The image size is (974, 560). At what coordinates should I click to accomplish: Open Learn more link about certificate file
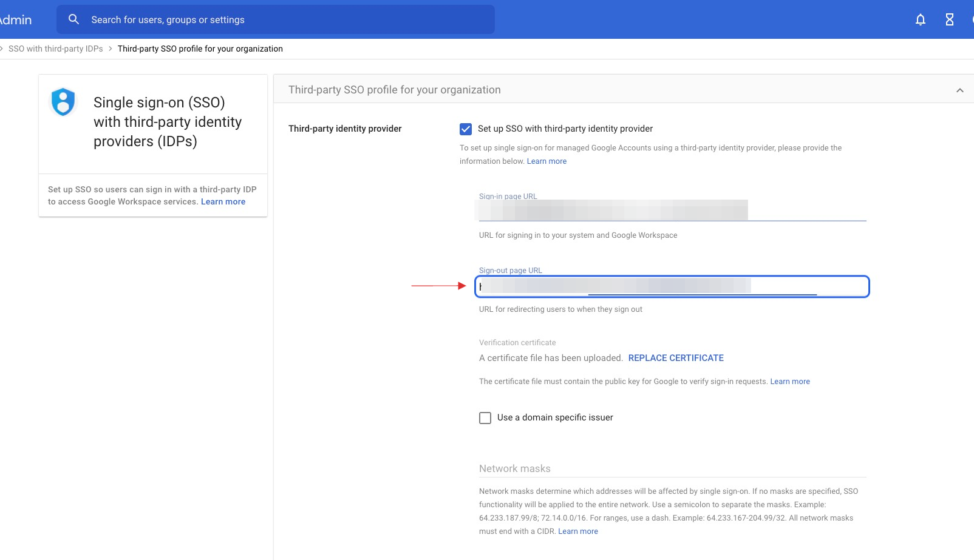(790, 382)
